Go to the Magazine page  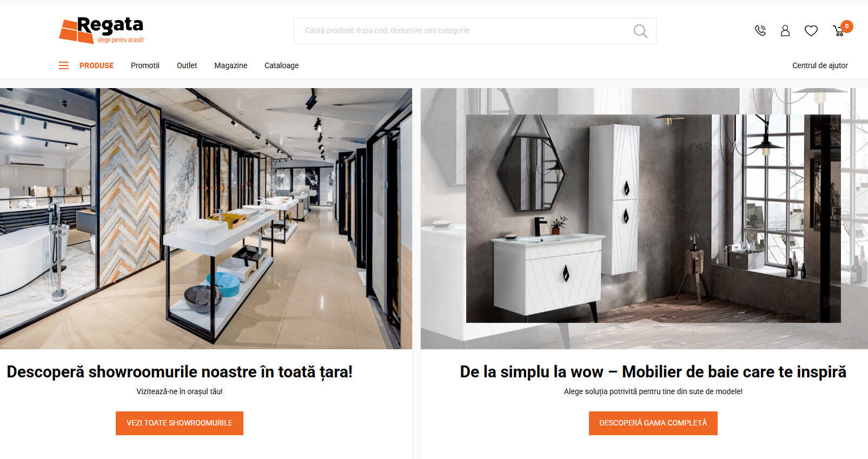pos(230,65)
